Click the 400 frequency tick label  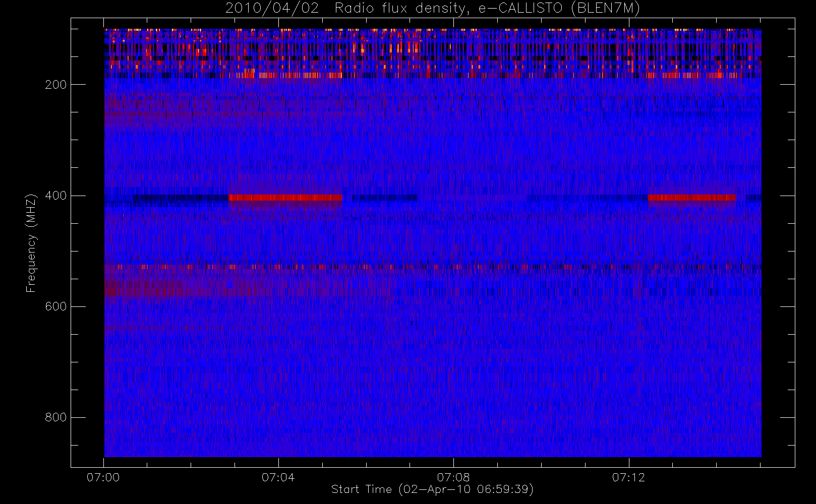[55, 196]
